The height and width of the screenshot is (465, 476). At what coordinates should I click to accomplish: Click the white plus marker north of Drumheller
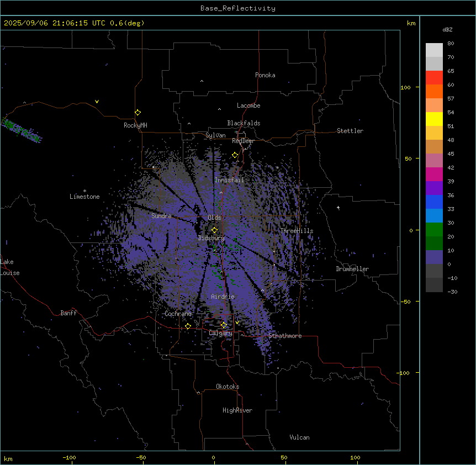point(338,208)
